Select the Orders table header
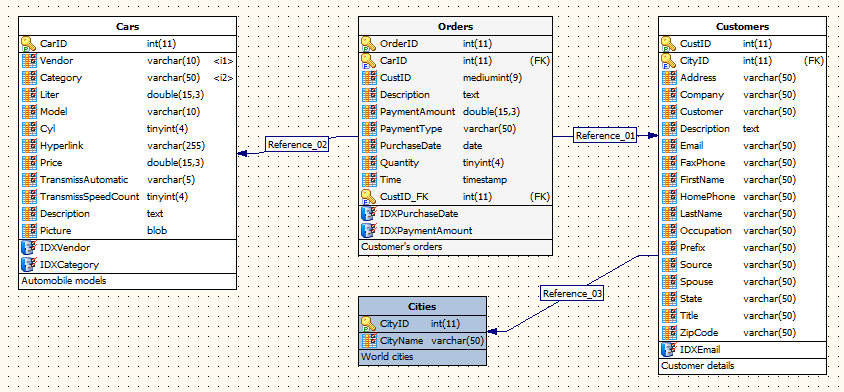 coord(455,26)
